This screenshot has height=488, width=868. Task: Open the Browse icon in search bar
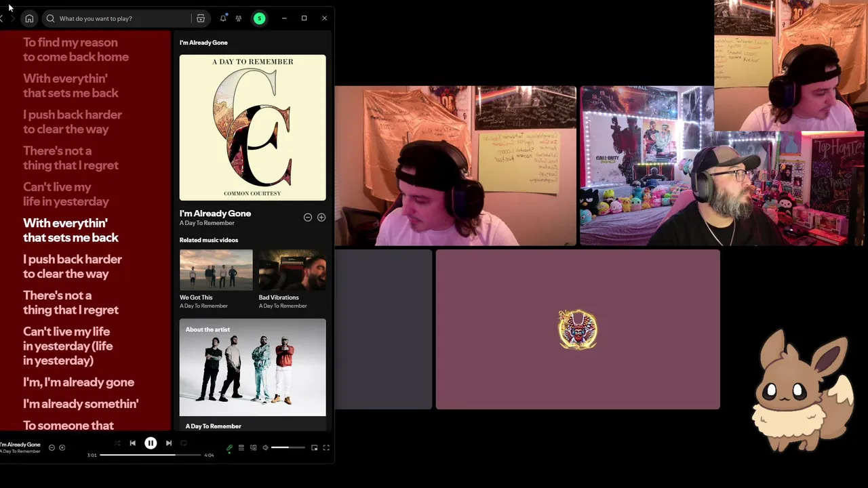coord(200,18)
